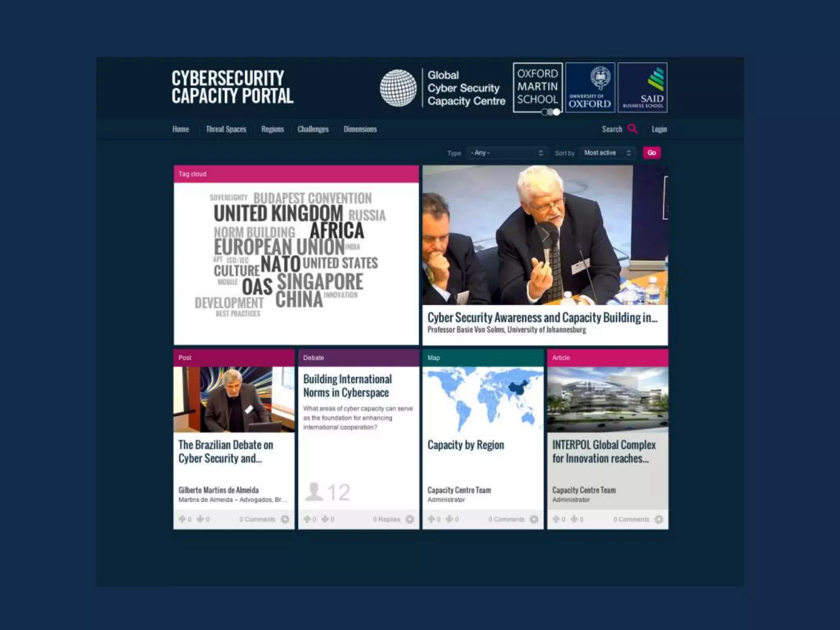Downvote the Building International Norms debate
Screen dimensions: 840x630
click(325, 519)
